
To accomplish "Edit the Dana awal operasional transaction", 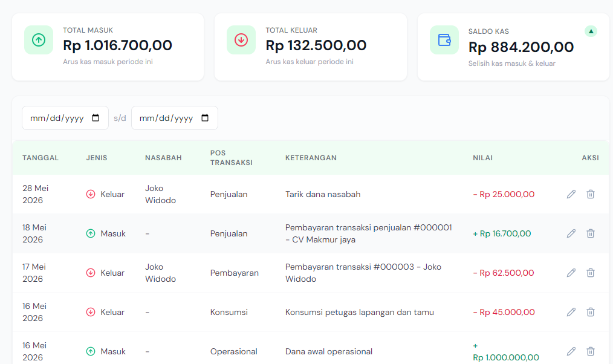I will tap(571, 351).
